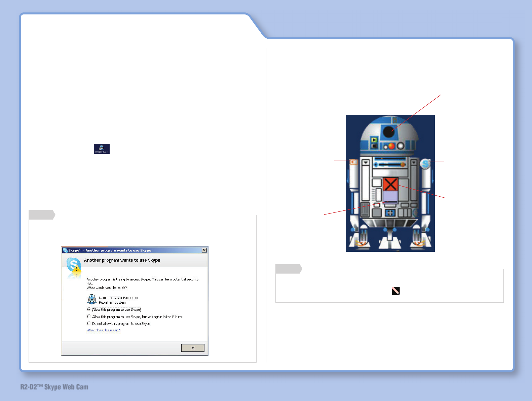Click the blue crosshair button on R2-D2's lower body
The width and height of the screenshot is (532, 401).
pyautogui.click(x=390, y=213)
